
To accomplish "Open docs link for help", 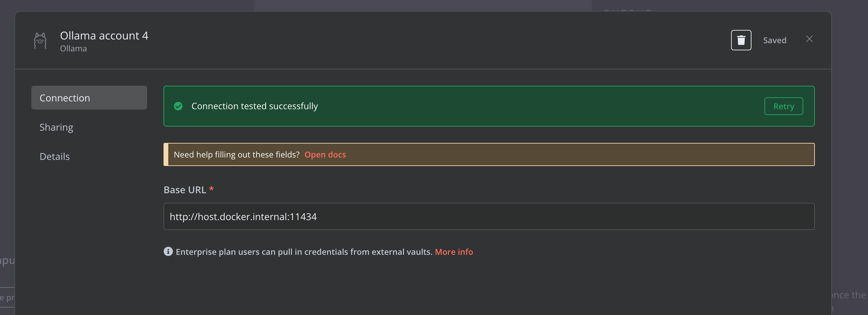I will coord(325,154).
